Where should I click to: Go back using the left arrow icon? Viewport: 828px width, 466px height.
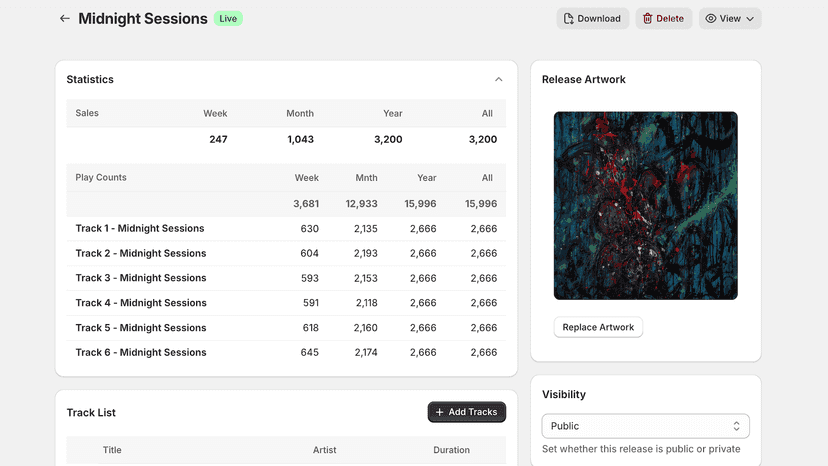pos(64,18)
